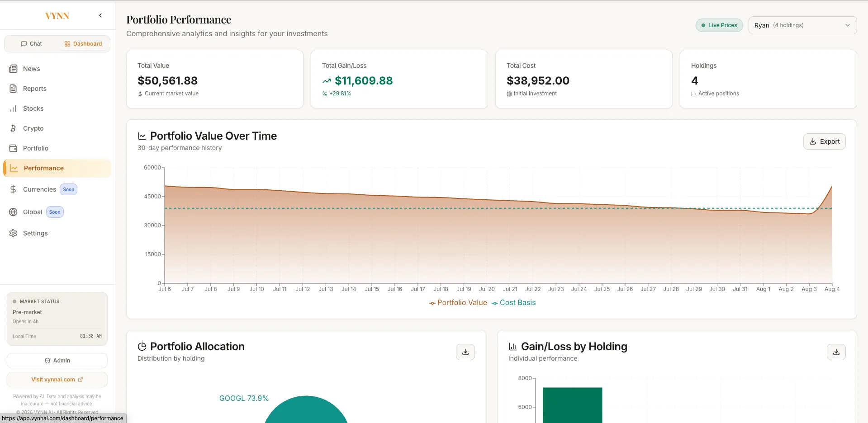This screenshot has width=868, height=423.
Task: Click the Dashboard grid icon
Action: pos(67,44)
